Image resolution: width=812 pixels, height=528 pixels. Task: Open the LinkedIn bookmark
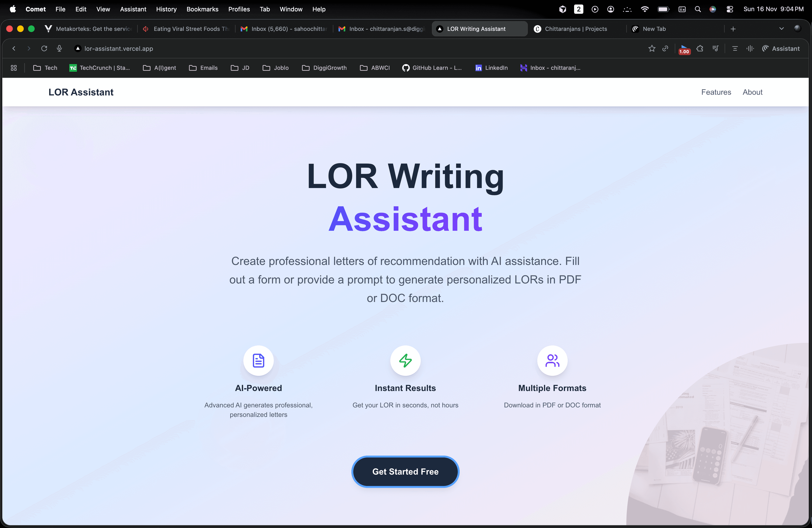(491, 68)
